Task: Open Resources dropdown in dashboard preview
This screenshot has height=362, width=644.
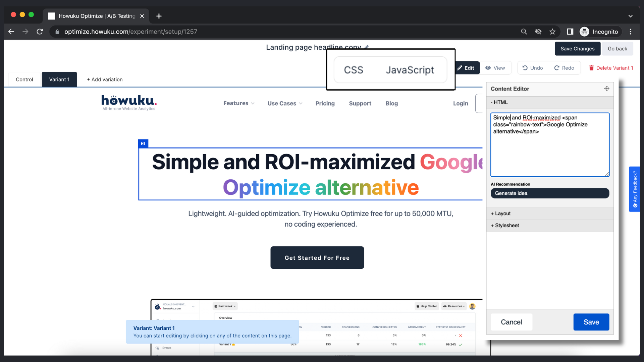Action: (454, 306)
